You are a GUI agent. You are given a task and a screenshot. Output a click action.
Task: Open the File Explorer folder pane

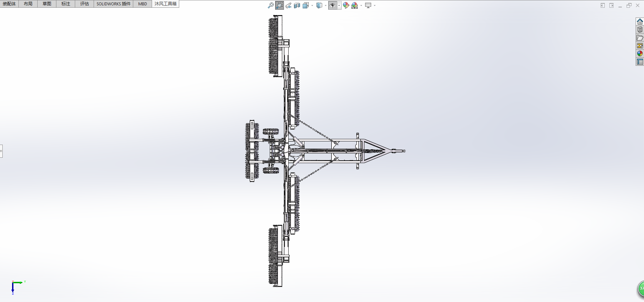(x=640, y=38)
